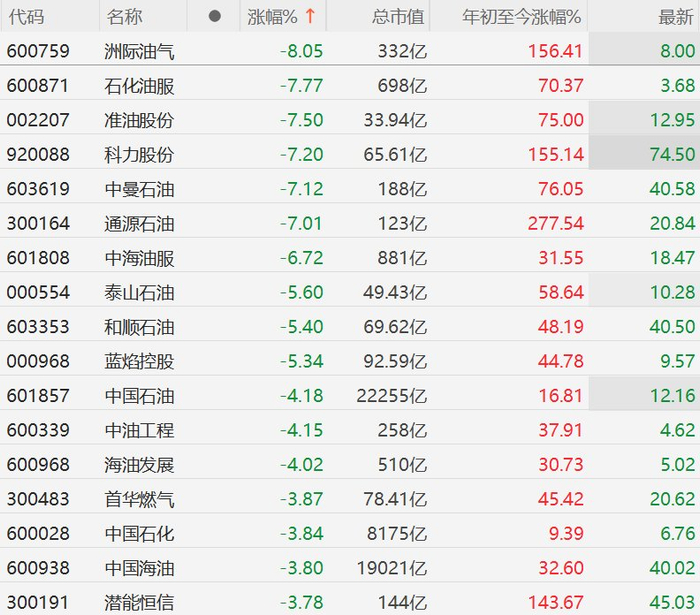The height and width of the screenshot is (615, 700).
Task: Select the 156.41 year-to-date value
Action: pos(556,51)
